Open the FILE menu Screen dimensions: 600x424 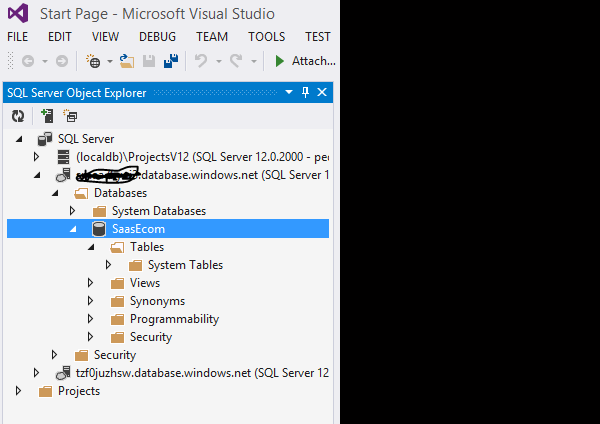18,37
